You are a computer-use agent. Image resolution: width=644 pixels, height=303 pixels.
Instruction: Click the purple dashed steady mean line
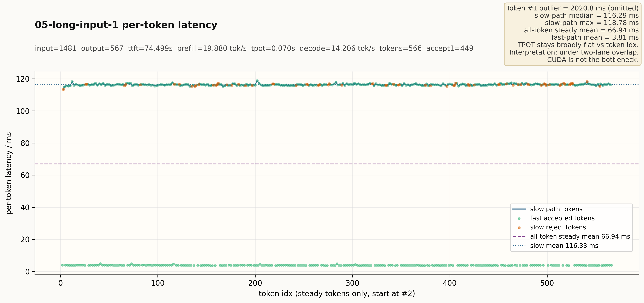tap(300, 164)
